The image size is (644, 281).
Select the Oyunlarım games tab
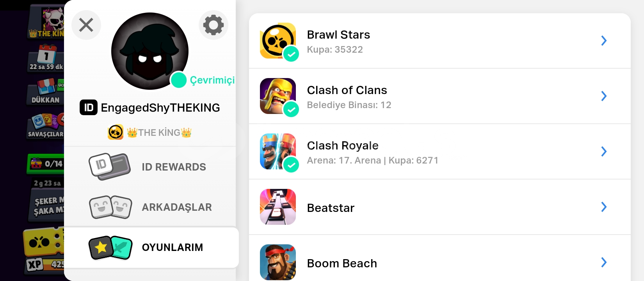click(x=151, y=247)
